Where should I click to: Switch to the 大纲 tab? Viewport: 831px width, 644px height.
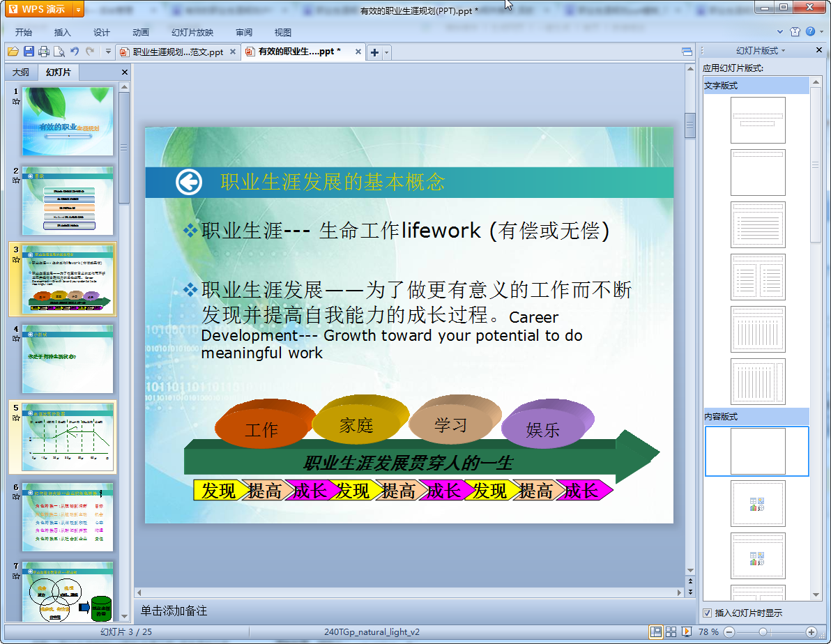coord(21,72)
